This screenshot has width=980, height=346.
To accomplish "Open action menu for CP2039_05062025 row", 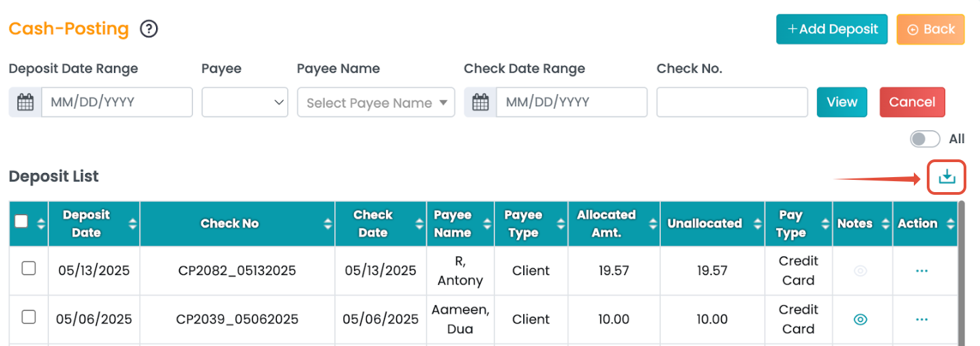I will tap(922, 319).
